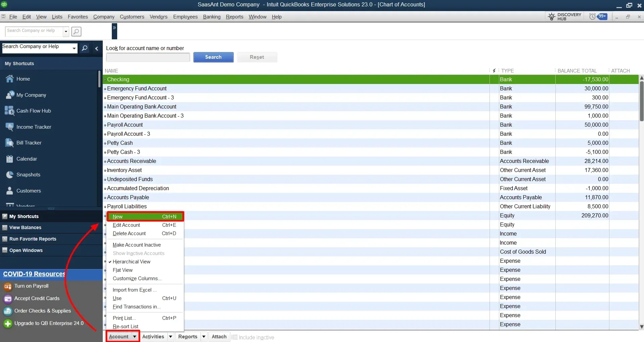Open the COVID-19 Resources link

coord(34,274)
